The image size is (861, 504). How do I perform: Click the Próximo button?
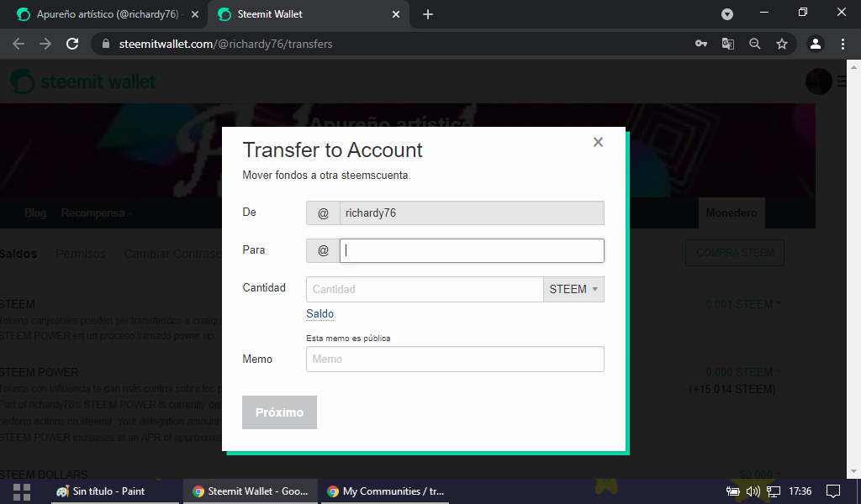[x=279, y=412]
